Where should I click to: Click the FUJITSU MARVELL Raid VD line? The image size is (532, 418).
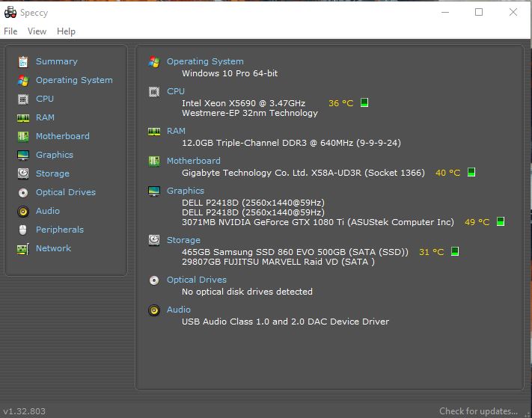click(278, 262)
